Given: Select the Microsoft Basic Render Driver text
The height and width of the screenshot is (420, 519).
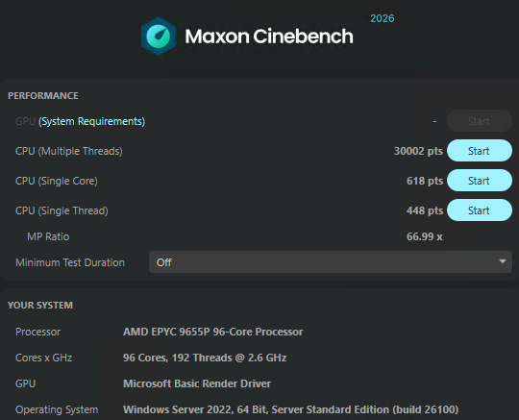Looking at the screenshot, I should 197,383.
